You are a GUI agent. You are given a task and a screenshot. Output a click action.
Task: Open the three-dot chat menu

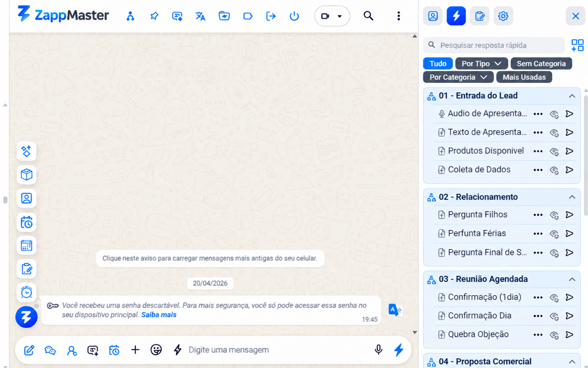399,16
